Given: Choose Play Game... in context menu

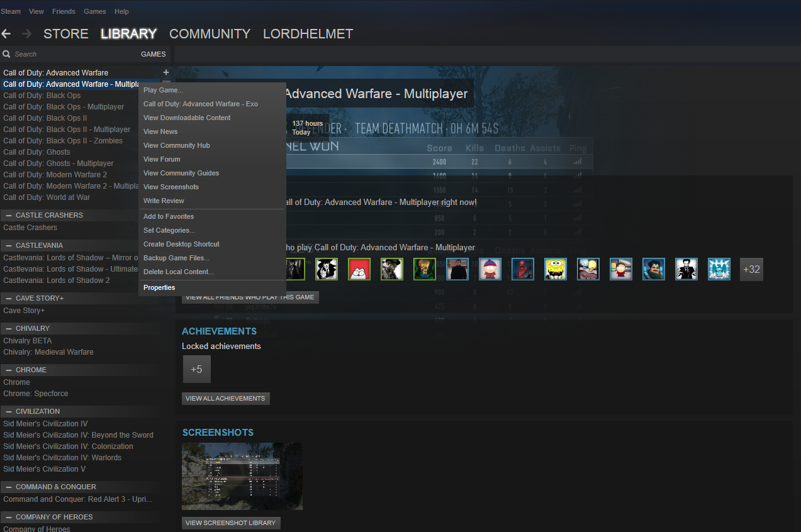Looking at the screenshot, I should [x=212, y=90].
